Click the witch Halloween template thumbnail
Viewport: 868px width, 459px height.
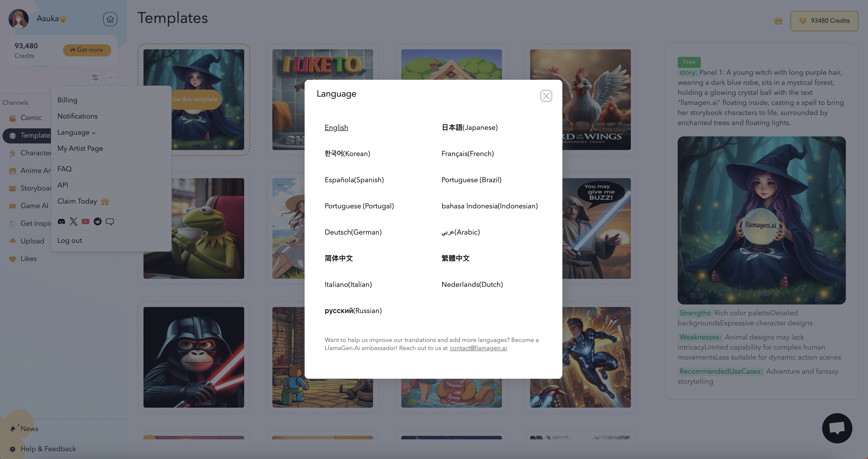pyautogui.click(x=194, y=99)
